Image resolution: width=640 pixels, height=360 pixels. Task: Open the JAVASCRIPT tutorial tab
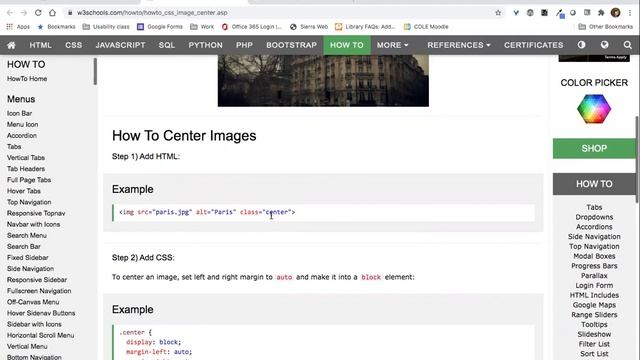pos(120,45)
